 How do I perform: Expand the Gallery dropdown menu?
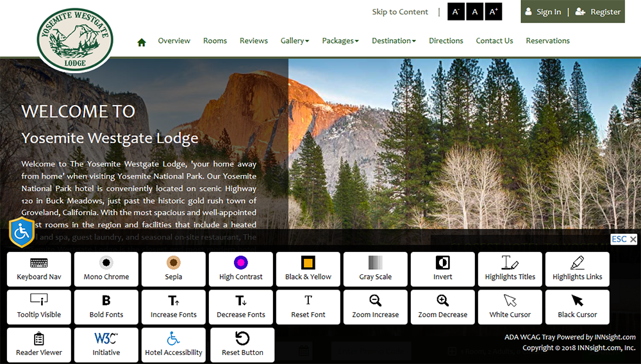[x=295, y=41]
